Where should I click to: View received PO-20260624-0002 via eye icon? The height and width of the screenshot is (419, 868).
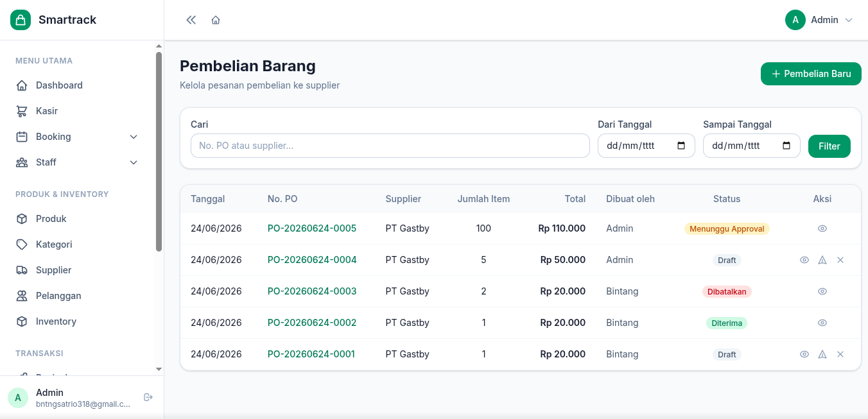click(x=822, y=323)
